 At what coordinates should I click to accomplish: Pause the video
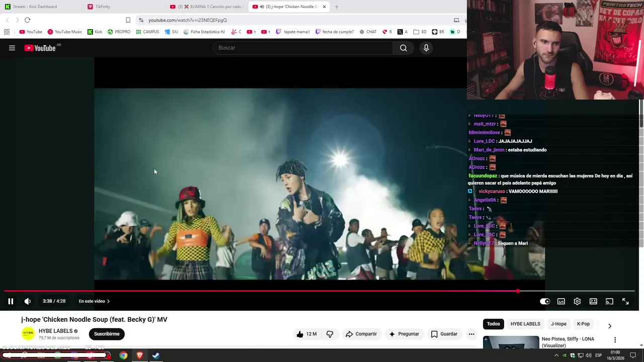tap(11, 301)
